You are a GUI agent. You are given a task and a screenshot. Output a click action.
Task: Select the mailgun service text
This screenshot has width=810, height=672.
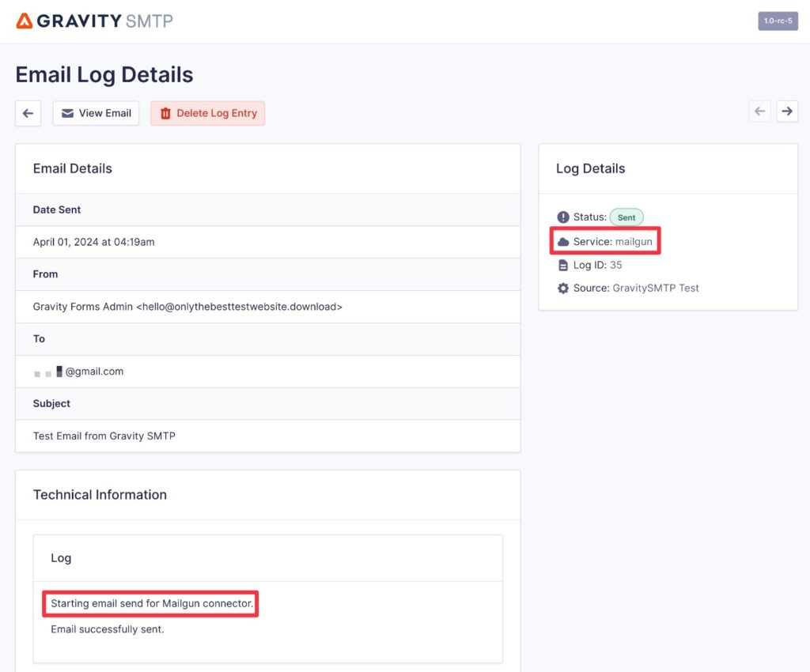point(634,240)
